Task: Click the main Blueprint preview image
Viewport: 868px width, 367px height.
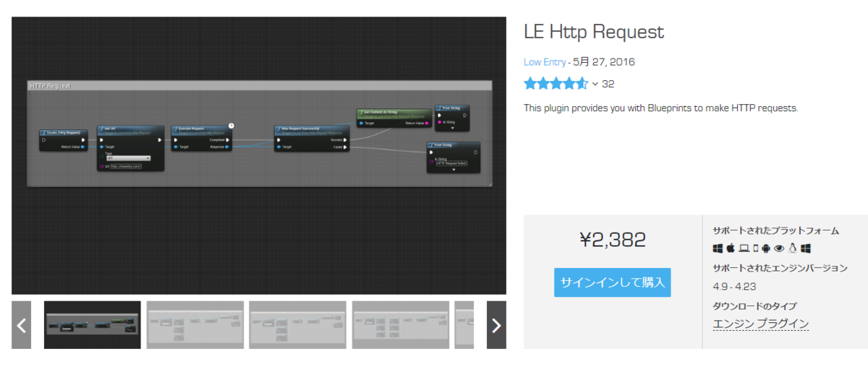Action: click(x=259, y=155)
